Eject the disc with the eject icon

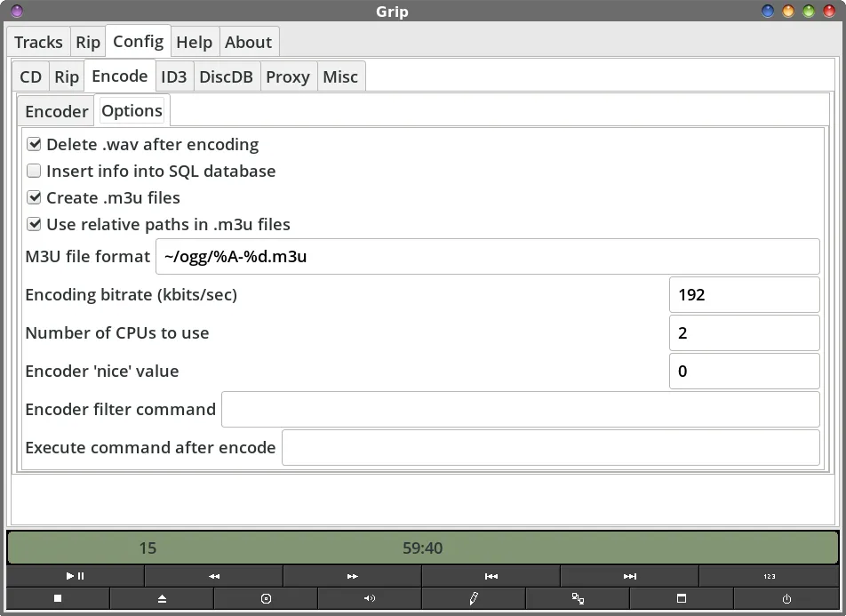(x=162, y=598)
